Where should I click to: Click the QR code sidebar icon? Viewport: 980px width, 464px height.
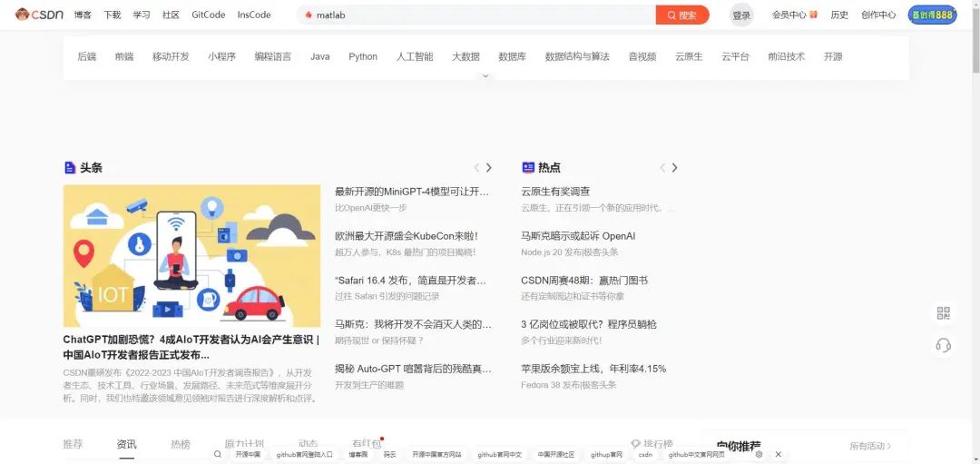944,313
